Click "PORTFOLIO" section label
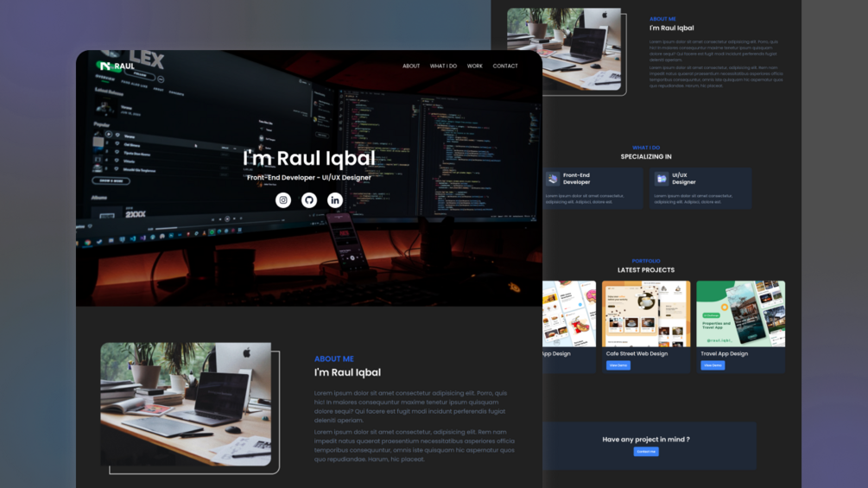 click(646, 261)
